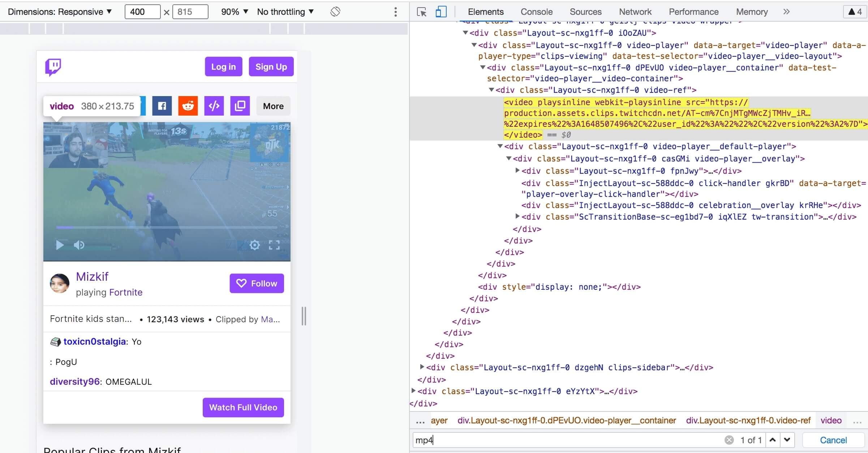Rotate the device viewport orientation
This screenshot has height=453, width=868.
tap(335, 12)
